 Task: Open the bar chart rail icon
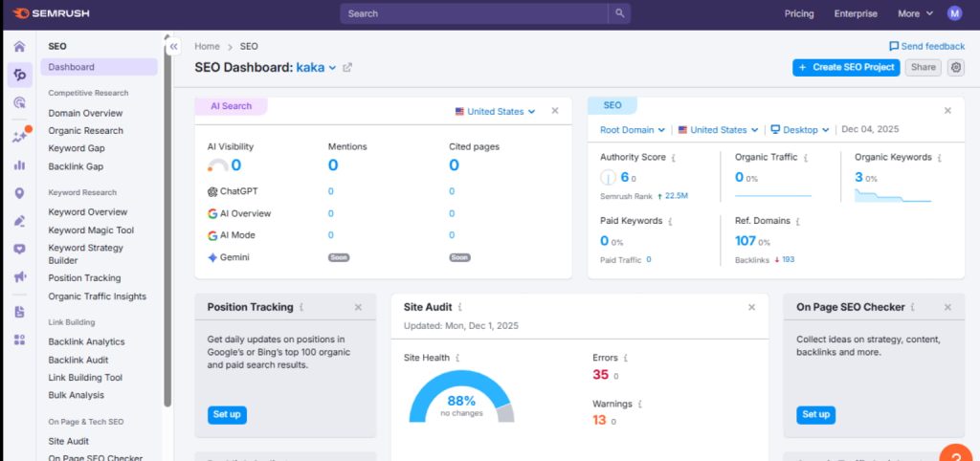(x=19, y=165)
